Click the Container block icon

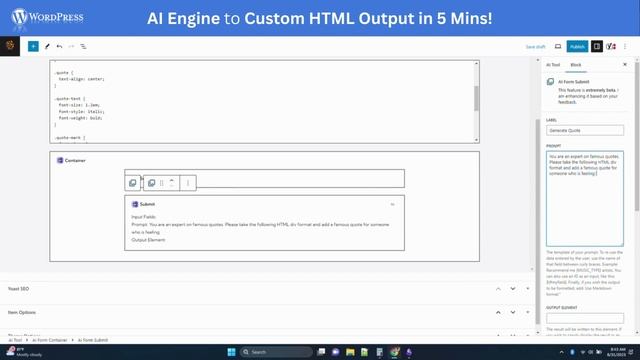click(x=60, y=160)
